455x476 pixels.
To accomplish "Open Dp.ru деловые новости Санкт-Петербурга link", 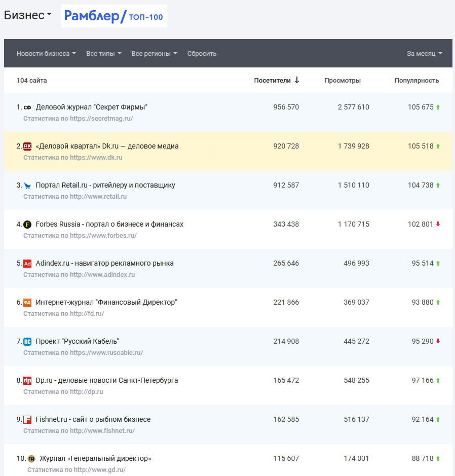I will pos(107,381).
